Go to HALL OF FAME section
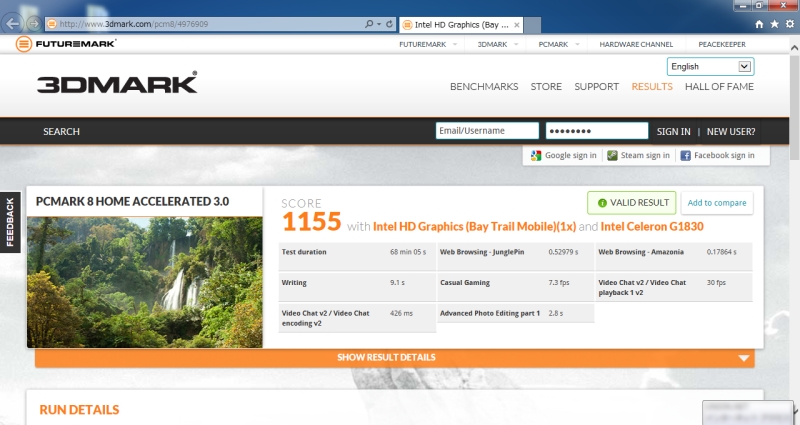Image resolution: width=800 pixels, height=425 pixels. tap(719, 87)
